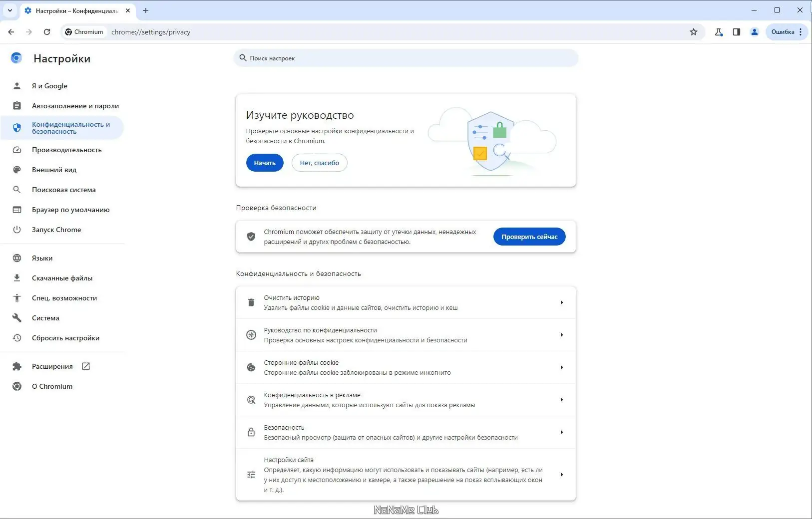The height and width of the screenshot is (519, 812).
Task: Click the profile avatar icon
Action: [x=755, y=31]
